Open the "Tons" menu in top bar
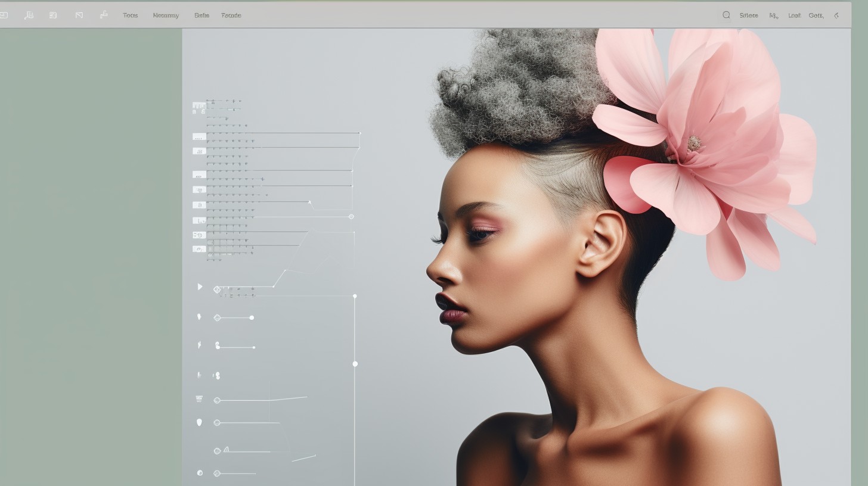The image size is (868, 486). point(130,15)
